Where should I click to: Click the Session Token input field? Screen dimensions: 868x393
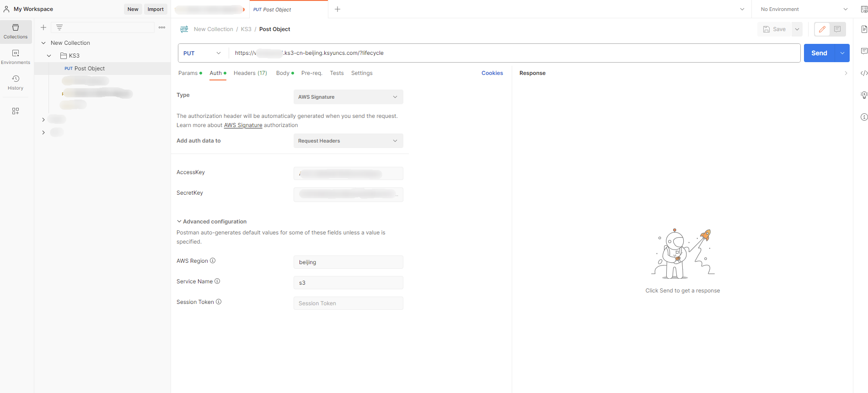pyautogui.click(x=348, y=303)
